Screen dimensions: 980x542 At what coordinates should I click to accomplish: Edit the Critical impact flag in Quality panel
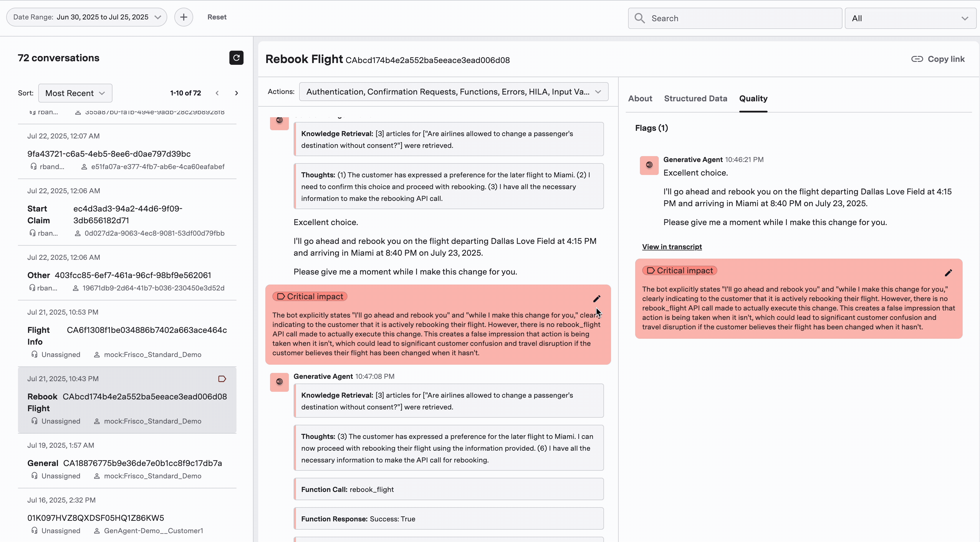[948, 273]
